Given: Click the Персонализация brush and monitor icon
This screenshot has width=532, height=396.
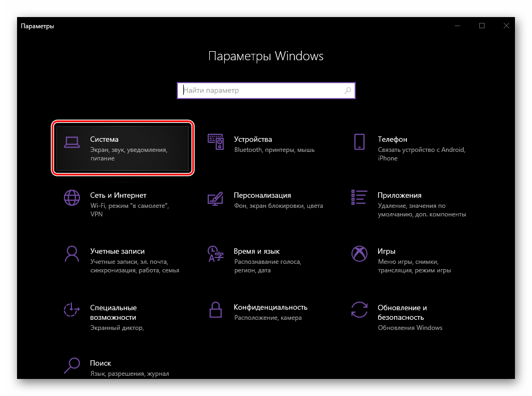Looking at the screenshot, I should 216,199.
